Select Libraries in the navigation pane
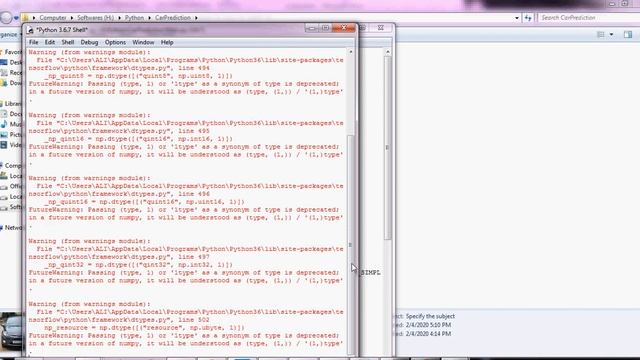The height and width of the screenshot is (360, 640). [x=12, y=104]
